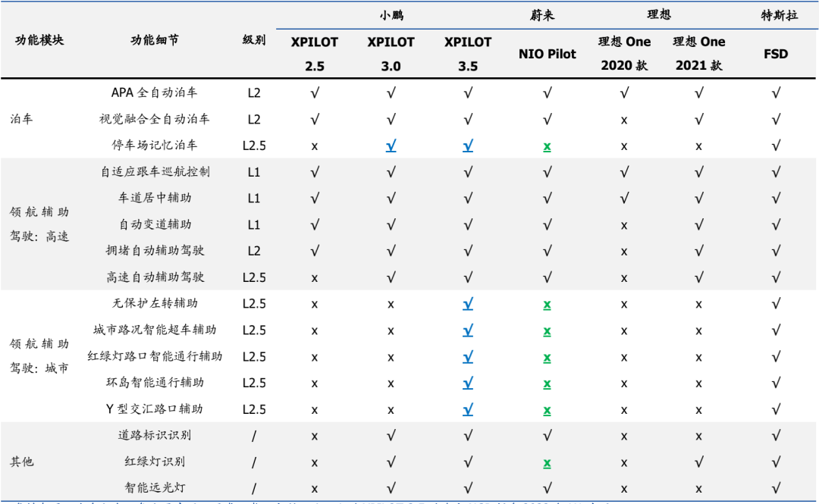Select the 车道居中辅助 feature cell
This screenshot has height=504, width=819.
coord(155,198)
